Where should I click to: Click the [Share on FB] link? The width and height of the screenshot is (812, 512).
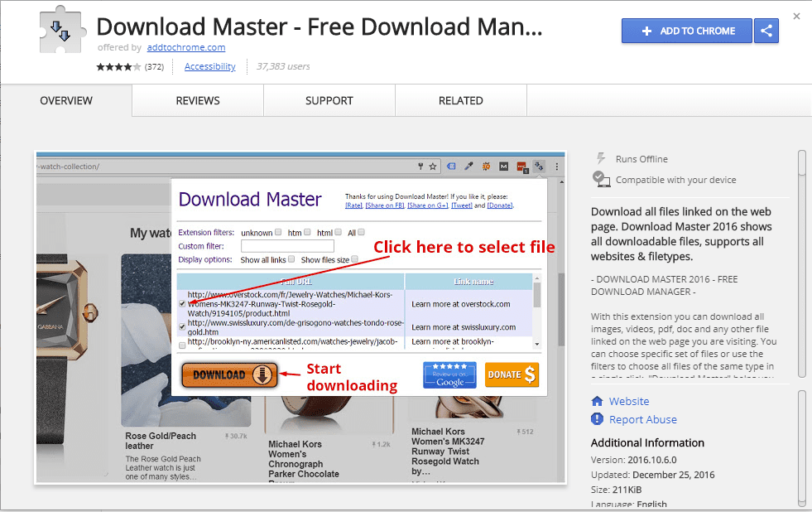(x=385, y=205)
